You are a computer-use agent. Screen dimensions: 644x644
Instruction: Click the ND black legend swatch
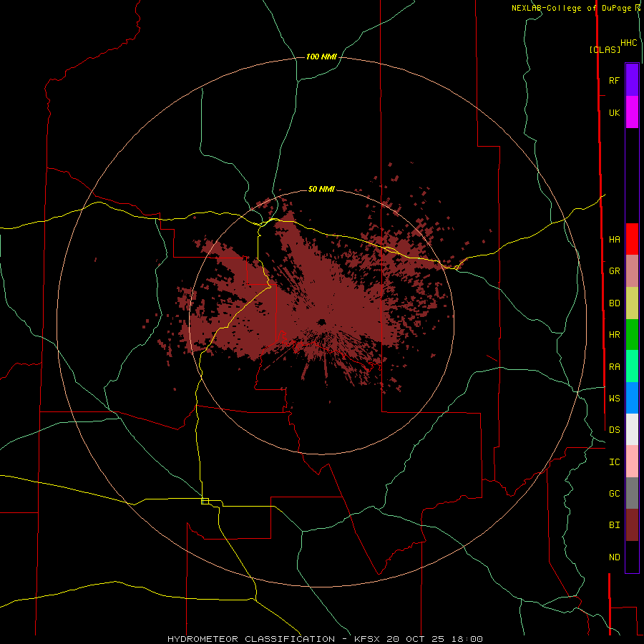pos(632,557)
